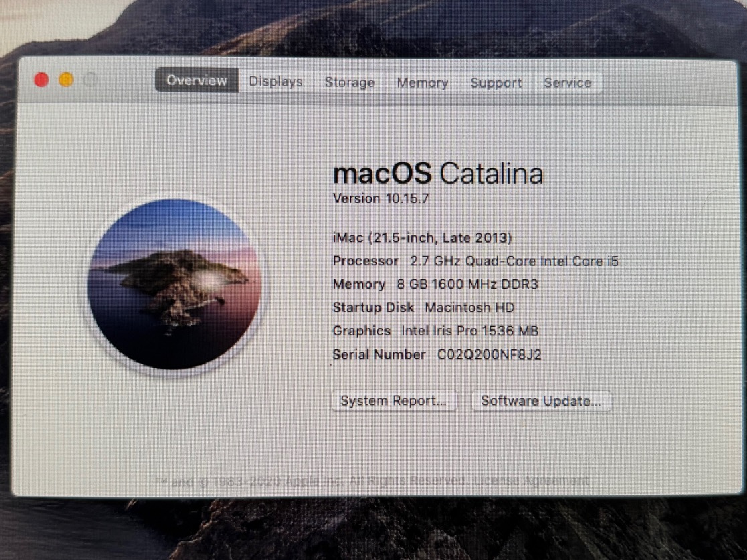Click the Processor 2.7 GHz line

tap(475, 261)
